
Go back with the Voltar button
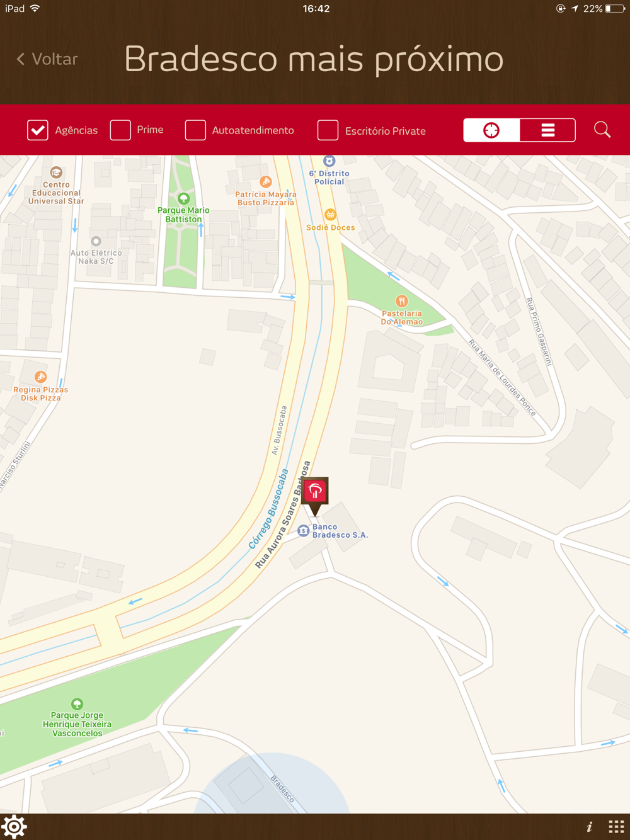pyautogui.click(x=47, y=59)
